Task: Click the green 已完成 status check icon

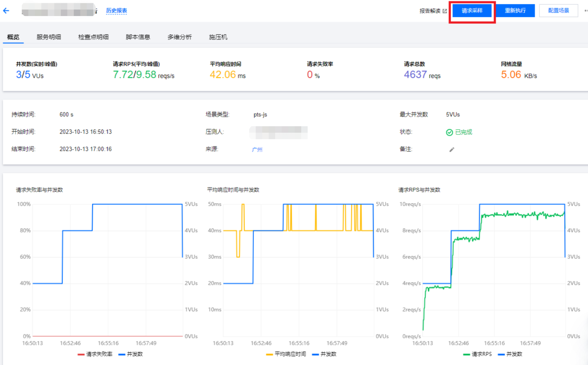Action: 449,132
